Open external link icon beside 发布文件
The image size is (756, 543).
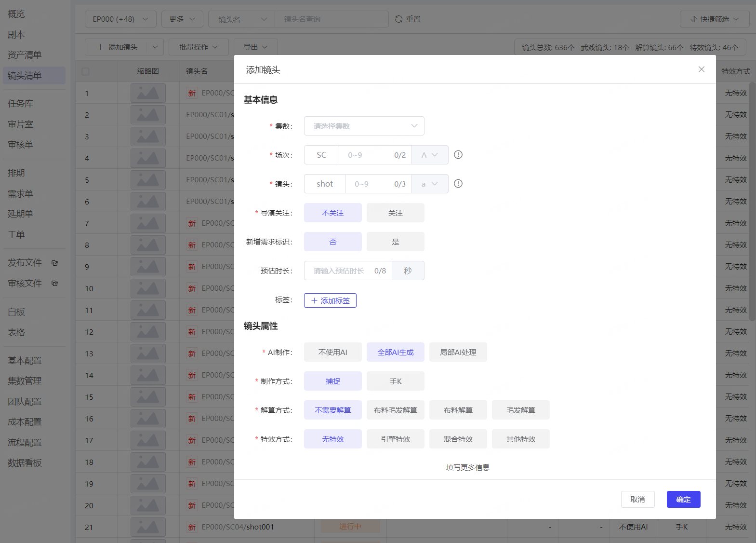click(54, 263)
